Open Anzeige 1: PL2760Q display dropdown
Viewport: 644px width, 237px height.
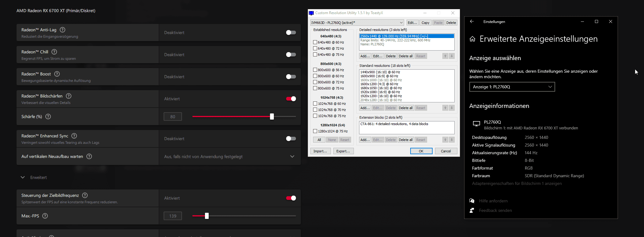pos(512,87)
